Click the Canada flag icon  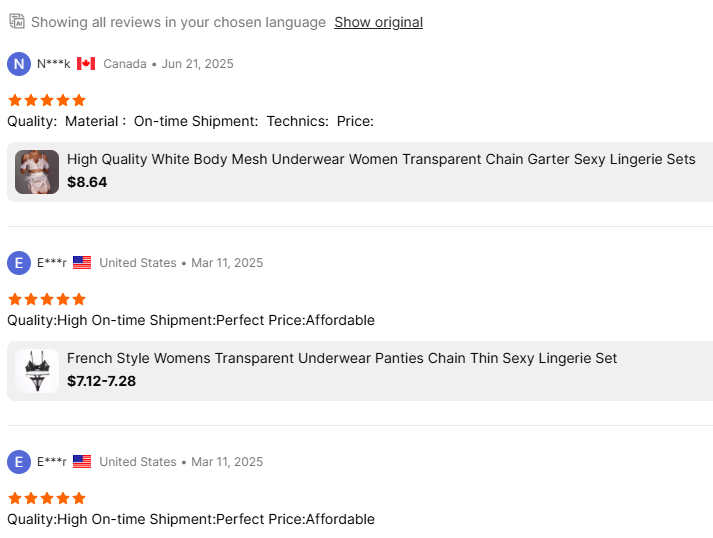click(x=86, y=64)
